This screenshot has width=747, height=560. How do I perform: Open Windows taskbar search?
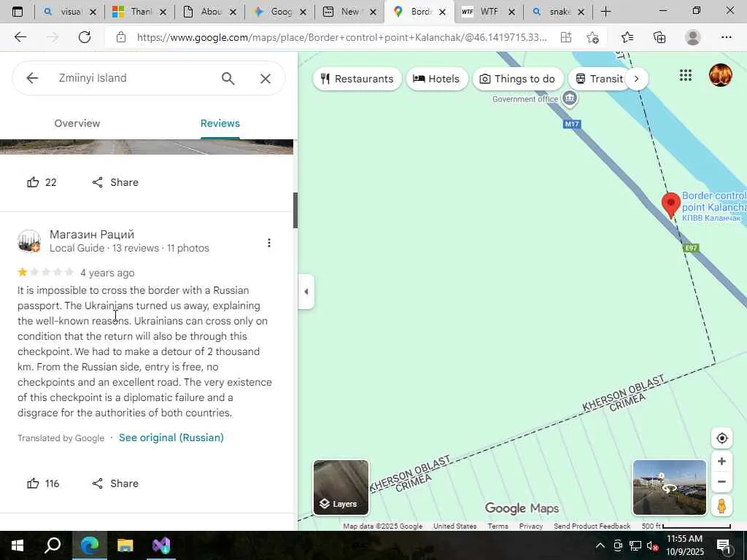pos(53,545)
